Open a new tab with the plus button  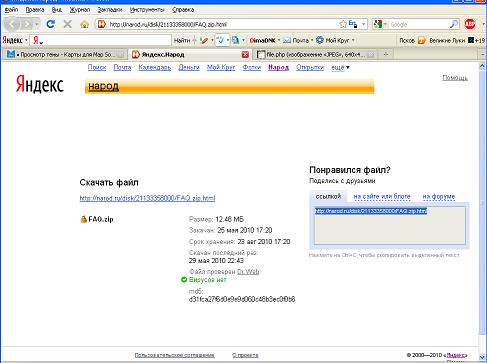(x=386, y=54)
